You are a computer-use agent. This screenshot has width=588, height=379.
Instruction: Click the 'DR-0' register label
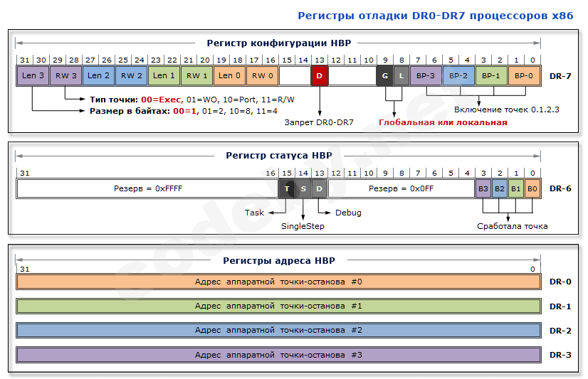pyautogui.click(x=560, y=282)
